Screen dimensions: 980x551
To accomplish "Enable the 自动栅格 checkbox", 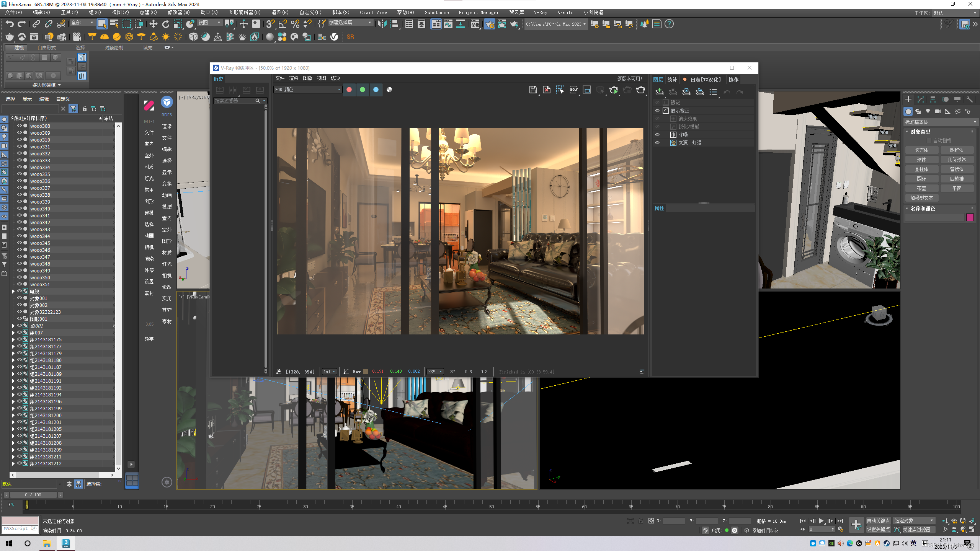I will (929, 140).
